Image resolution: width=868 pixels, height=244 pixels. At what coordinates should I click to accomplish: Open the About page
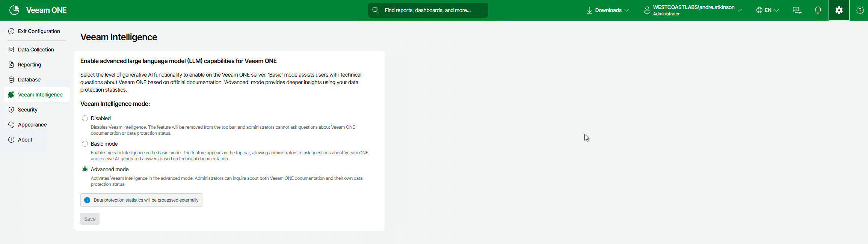pos(25,140)
